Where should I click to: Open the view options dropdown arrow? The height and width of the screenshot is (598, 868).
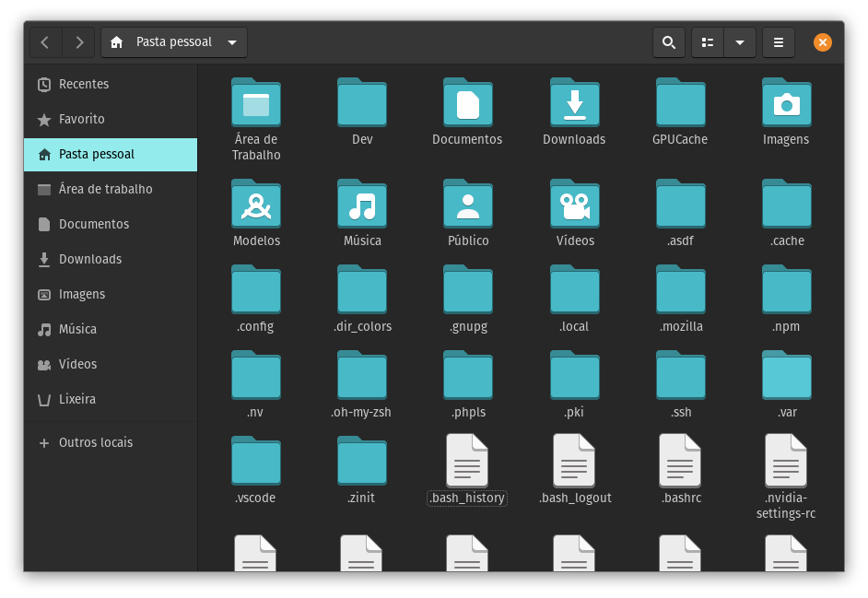point(741,42)
